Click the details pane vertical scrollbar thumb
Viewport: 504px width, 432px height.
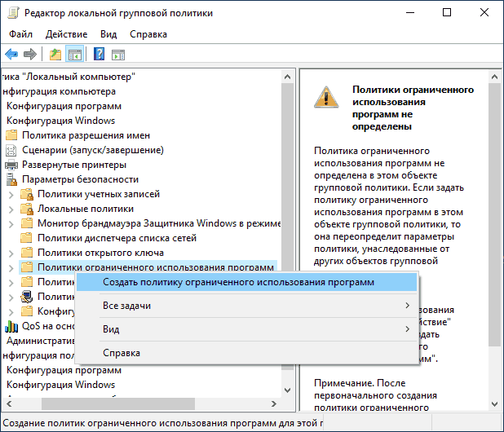tap(495, 214)
